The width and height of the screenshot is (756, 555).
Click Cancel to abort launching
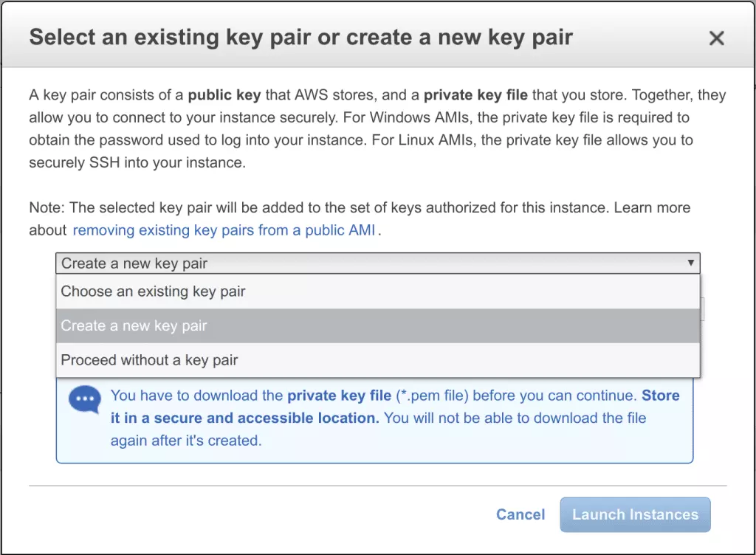pos(520,514)
